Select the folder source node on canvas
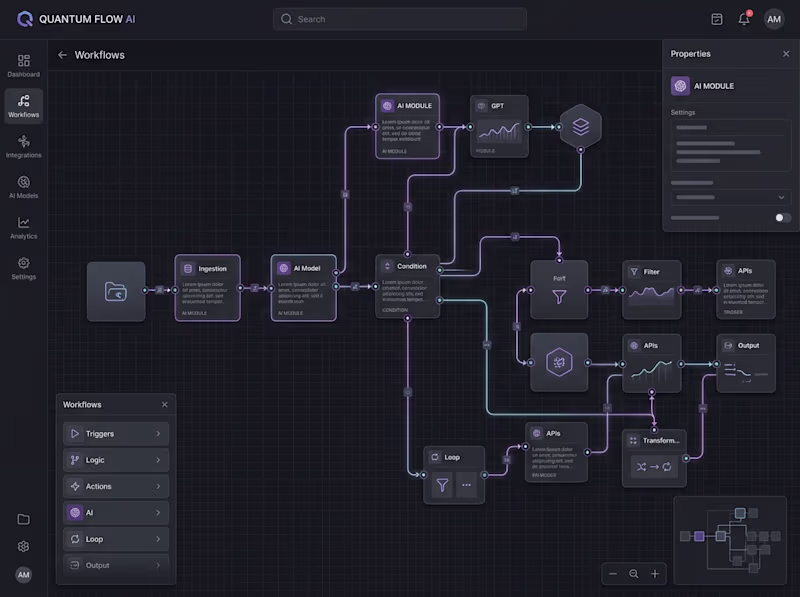The width and height of the screenshot is (800, 597). tap(116, 291)
